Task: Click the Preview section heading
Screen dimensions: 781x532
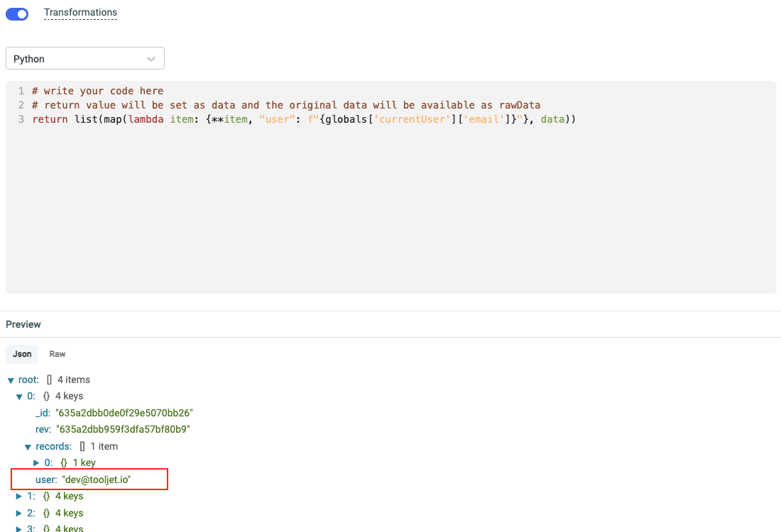Action: coord(23,324)
